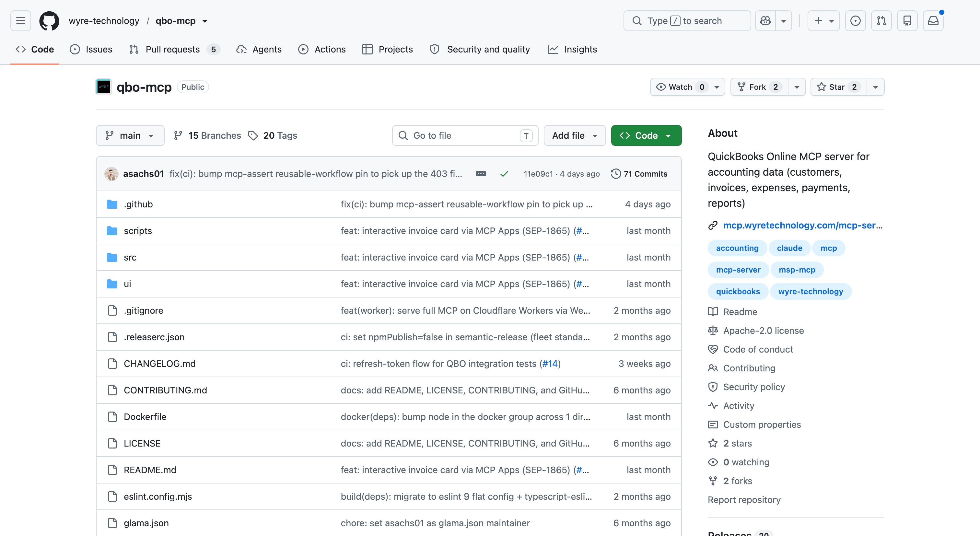Click the Readme book icon in About
The width and height of the screenshot is (980, 536).
click(713, 311)
